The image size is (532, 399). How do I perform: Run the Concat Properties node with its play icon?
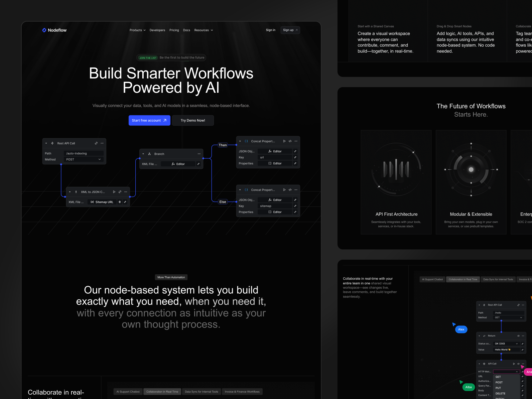[x=285, y=141]
